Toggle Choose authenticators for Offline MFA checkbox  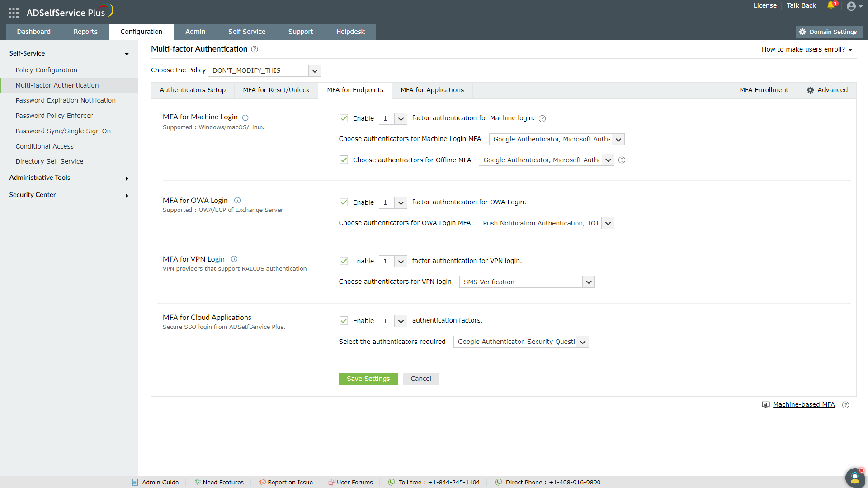tap(344, 160)
